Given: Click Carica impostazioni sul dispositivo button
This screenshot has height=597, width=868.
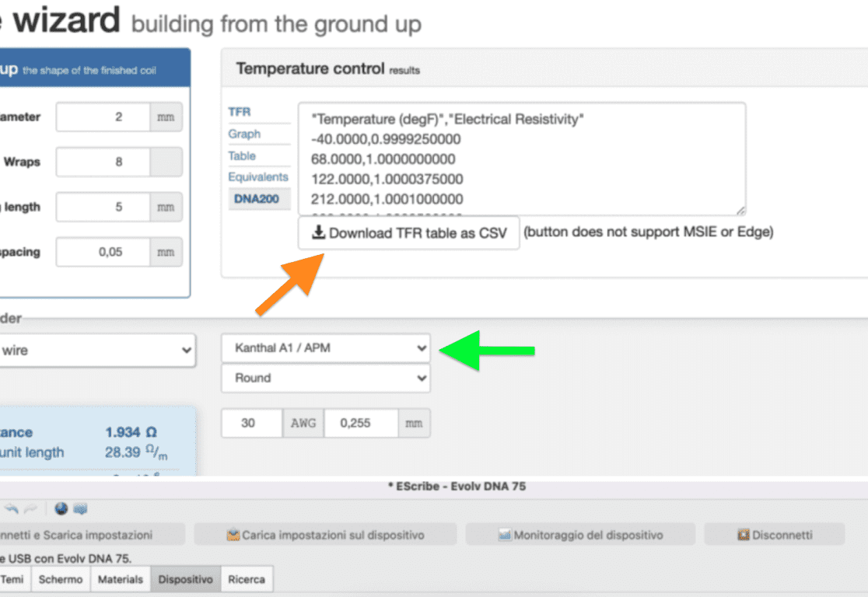Looking at the screenshot, I should (325, 535).
